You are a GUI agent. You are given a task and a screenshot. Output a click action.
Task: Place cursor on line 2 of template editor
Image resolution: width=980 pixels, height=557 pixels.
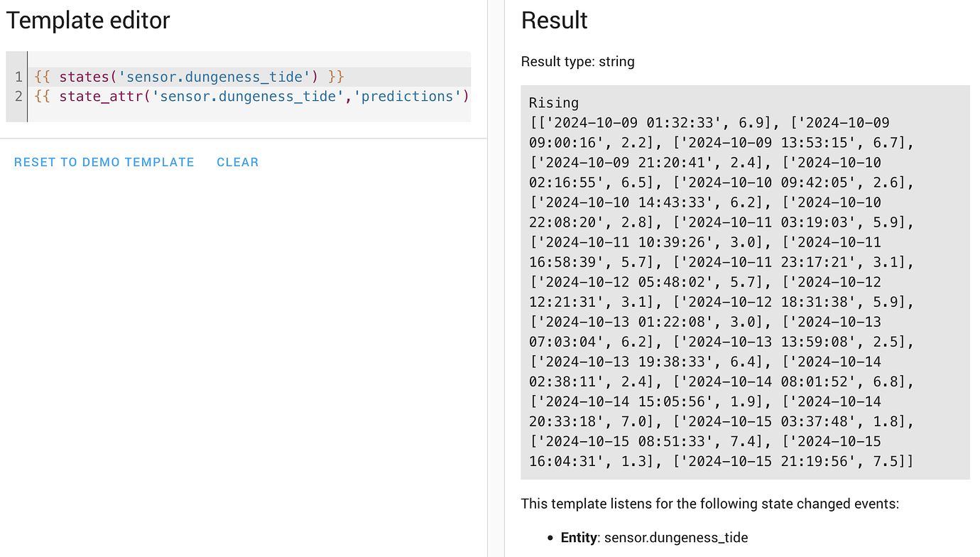coord(249,96)
